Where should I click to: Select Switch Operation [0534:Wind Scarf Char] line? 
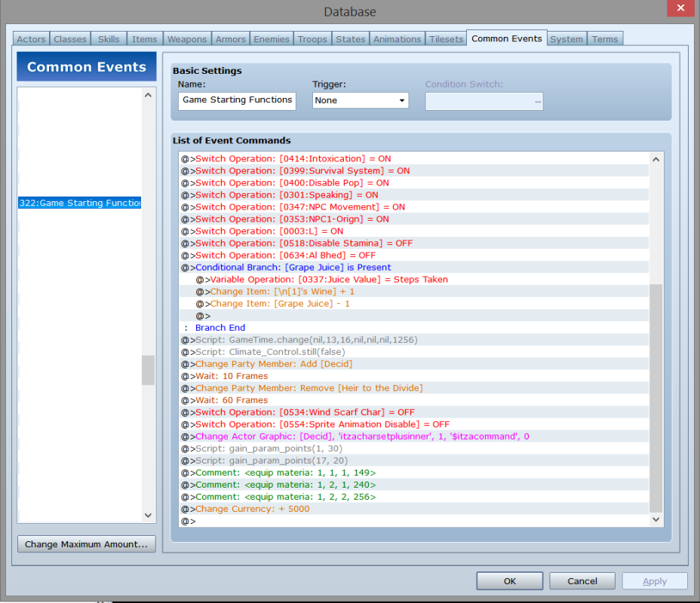pos(414,412)
